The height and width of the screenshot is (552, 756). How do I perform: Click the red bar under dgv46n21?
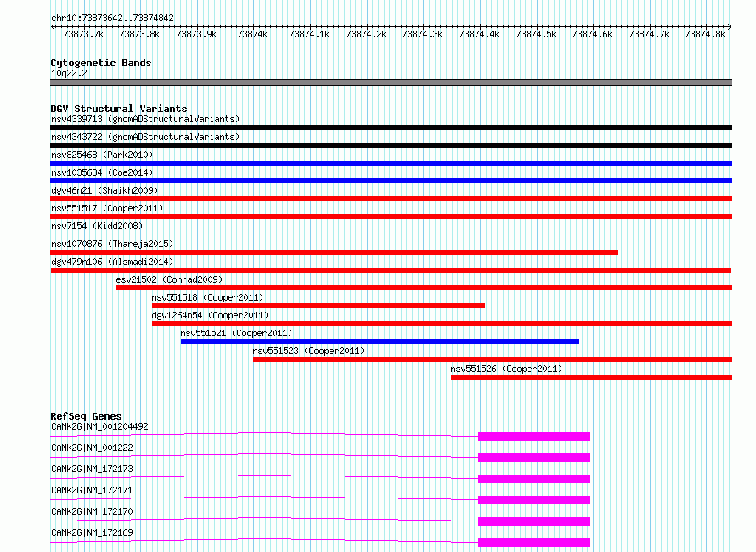(x=391, y=199)
